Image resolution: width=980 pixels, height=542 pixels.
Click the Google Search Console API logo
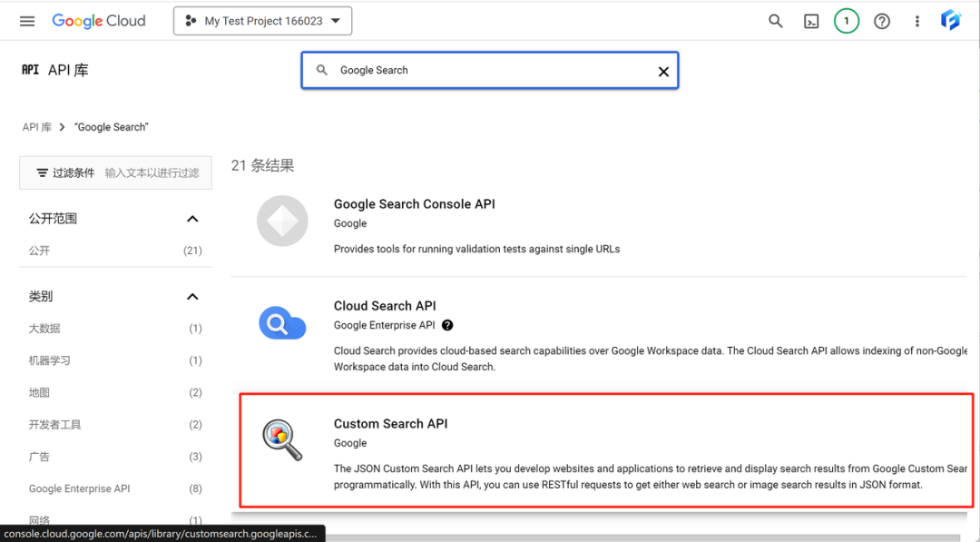point(282,221)
